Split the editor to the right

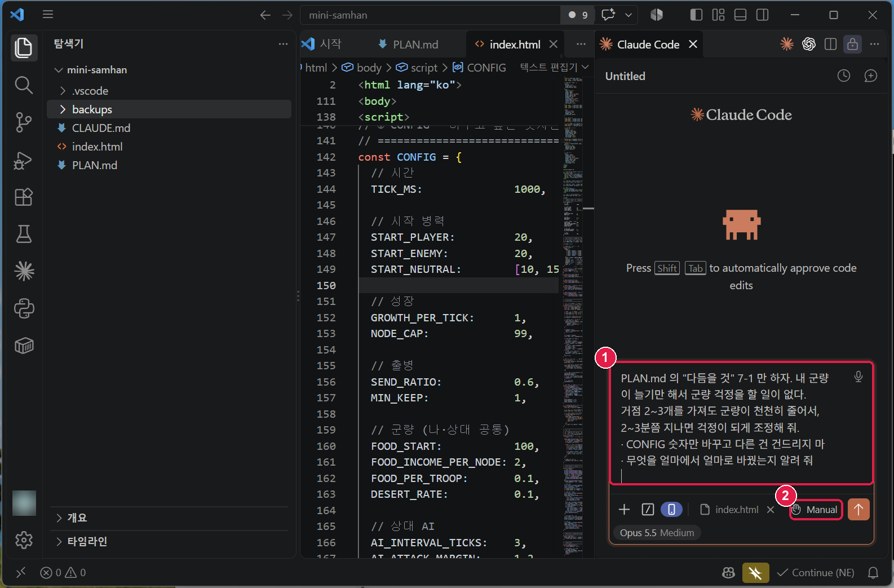830,44
